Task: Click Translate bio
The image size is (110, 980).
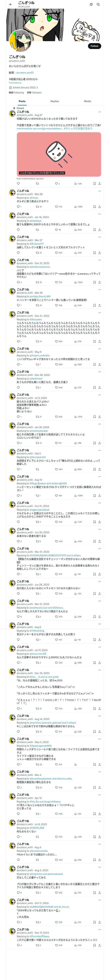Action: pyautogui.click(x=15, y=82)
